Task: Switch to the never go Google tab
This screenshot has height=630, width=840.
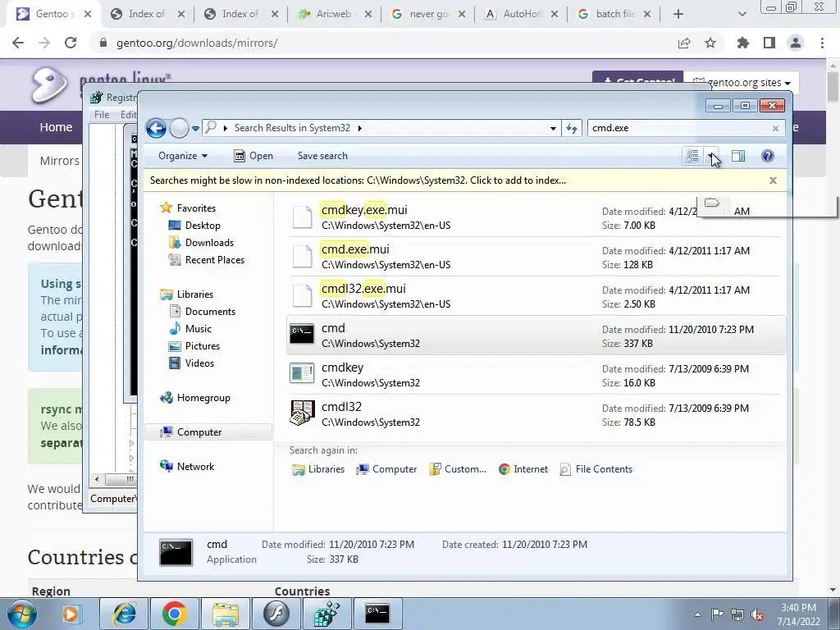Action: pyautogui.click(x=428, y=14)
